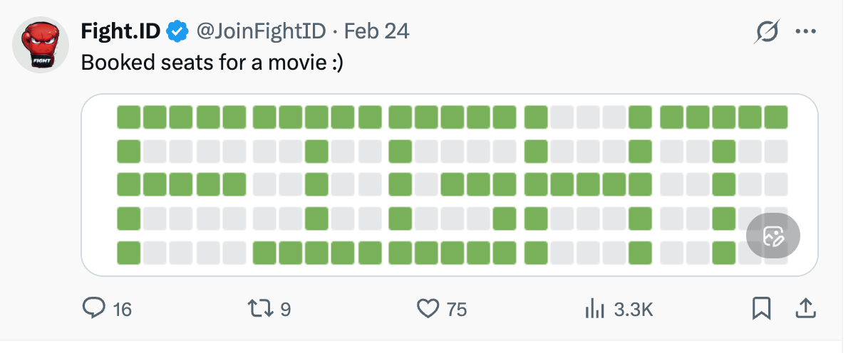This screenshot has height=353, width=868.
Task: View post analytics bar-chart icon
Action: click(594, 308)
